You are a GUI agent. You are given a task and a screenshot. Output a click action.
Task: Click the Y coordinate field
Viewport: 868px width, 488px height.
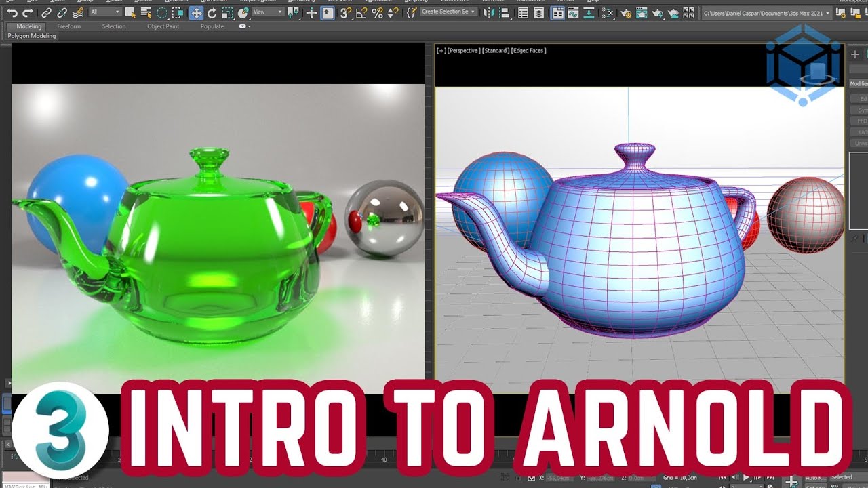[x=601, y=478]
